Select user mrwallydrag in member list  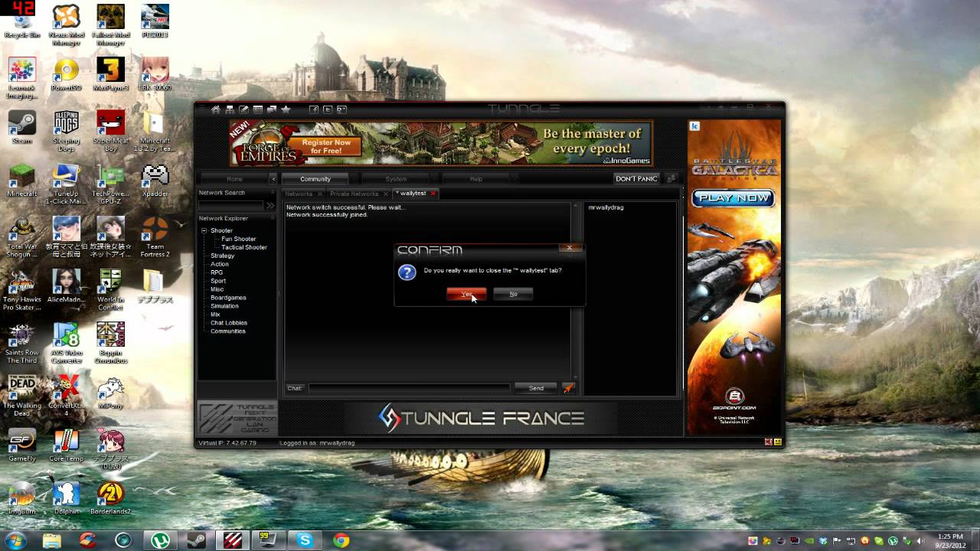click(606, 207)
